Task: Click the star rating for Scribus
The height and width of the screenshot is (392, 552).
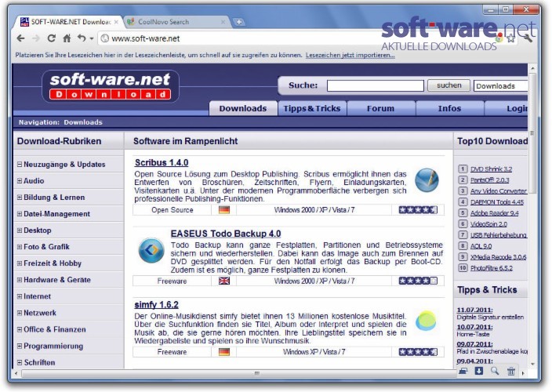Action: click(x=418, y=210)
